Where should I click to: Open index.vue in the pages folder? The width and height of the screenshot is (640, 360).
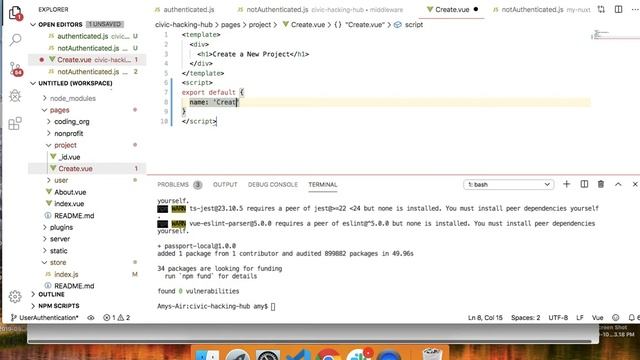69,204
